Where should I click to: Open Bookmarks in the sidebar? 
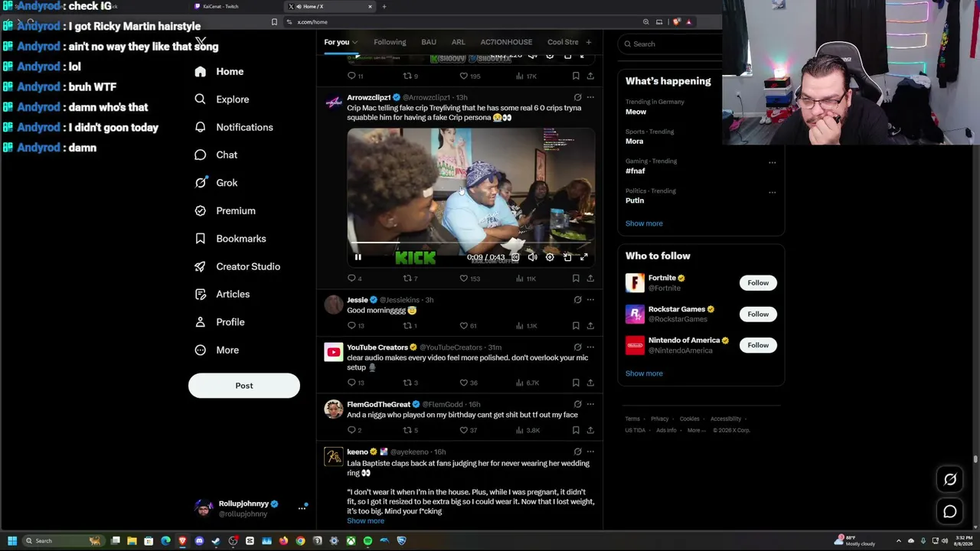230,239
